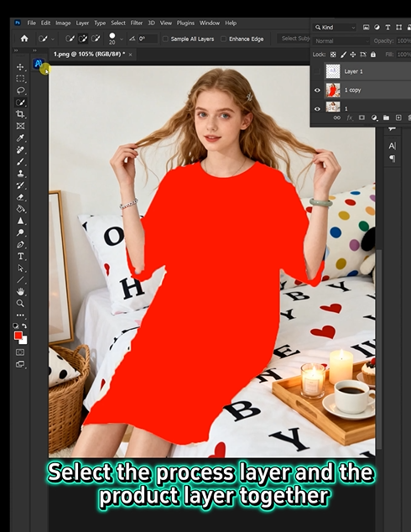Toggle Lock image pixels brush icon

point(343,55)
